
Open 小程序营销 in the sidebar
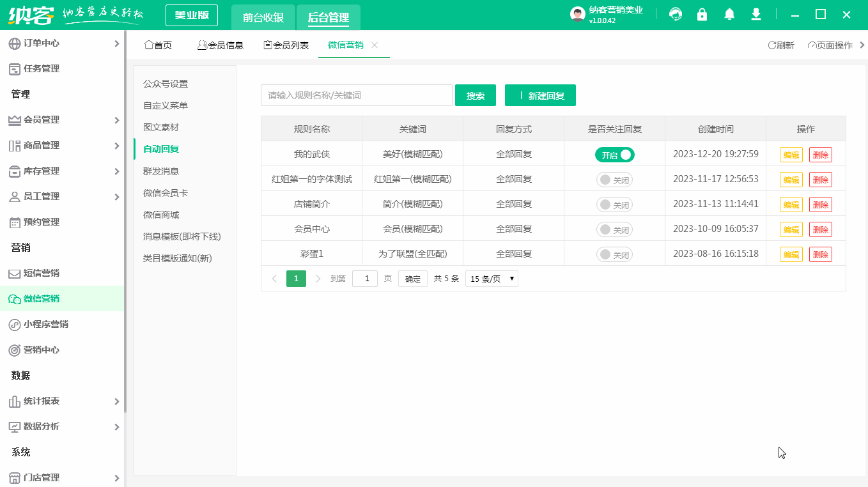pos(46,324)
